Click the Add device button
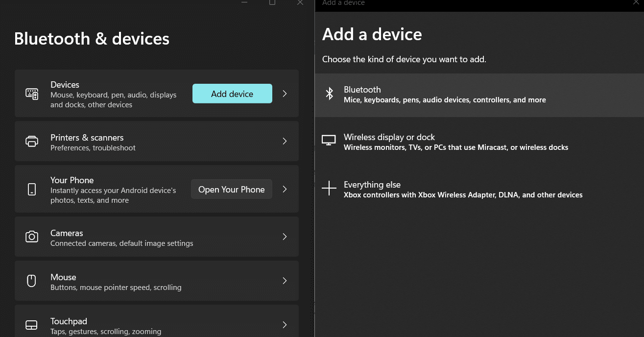 coord(232,94)
